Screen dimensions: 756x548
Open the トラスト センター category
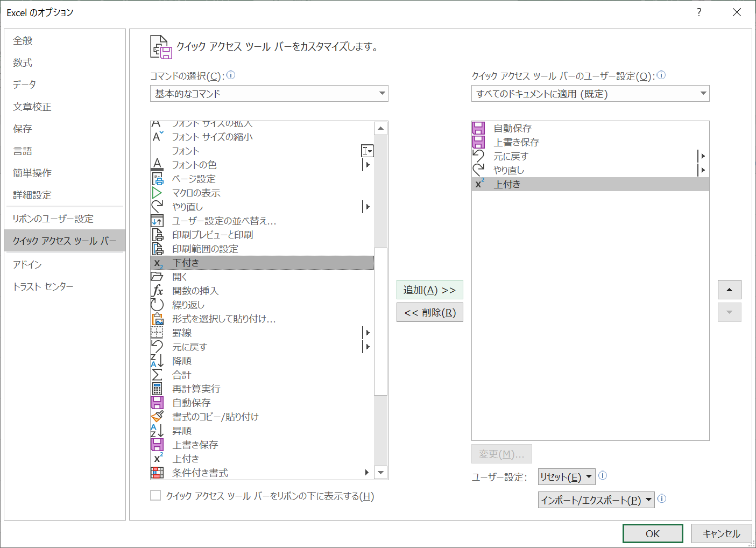click(43, 286)
